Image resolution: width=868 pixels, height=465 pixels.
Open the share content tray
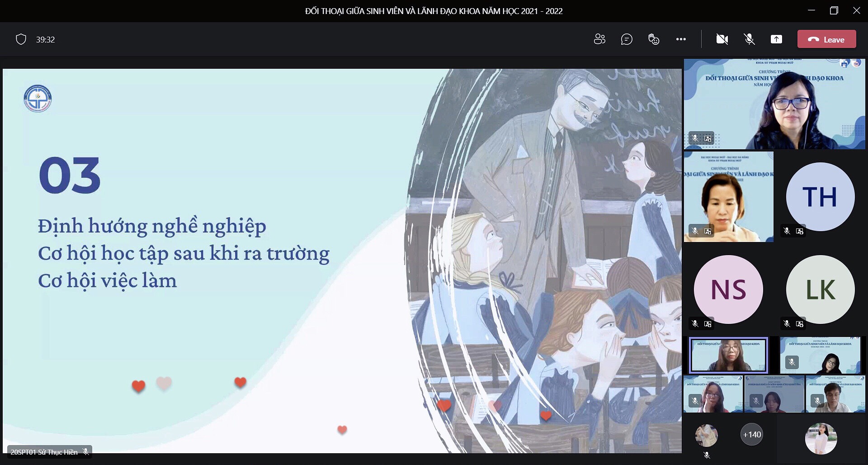point(776,39)
